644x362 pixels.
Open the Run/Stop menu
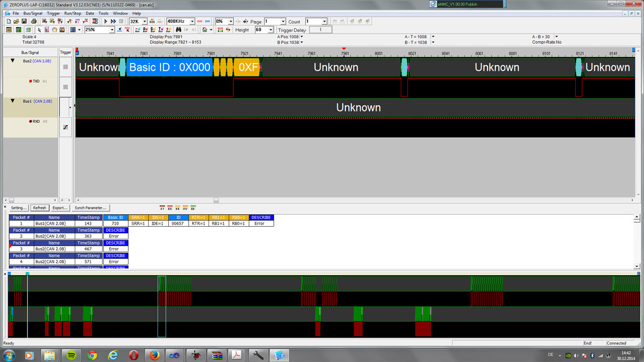pos(73,13)
